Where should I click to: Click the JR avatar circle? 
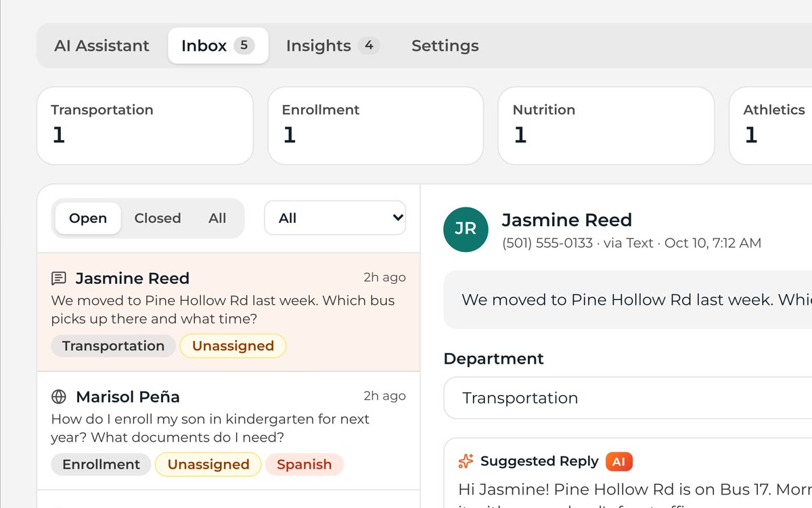(466, 230)
